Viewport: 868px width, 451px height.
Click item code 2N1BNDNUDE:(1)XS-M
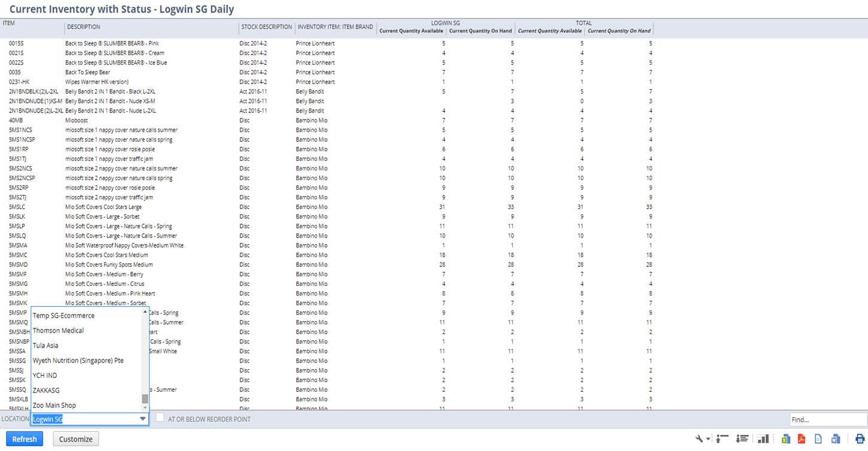(35, 101)
